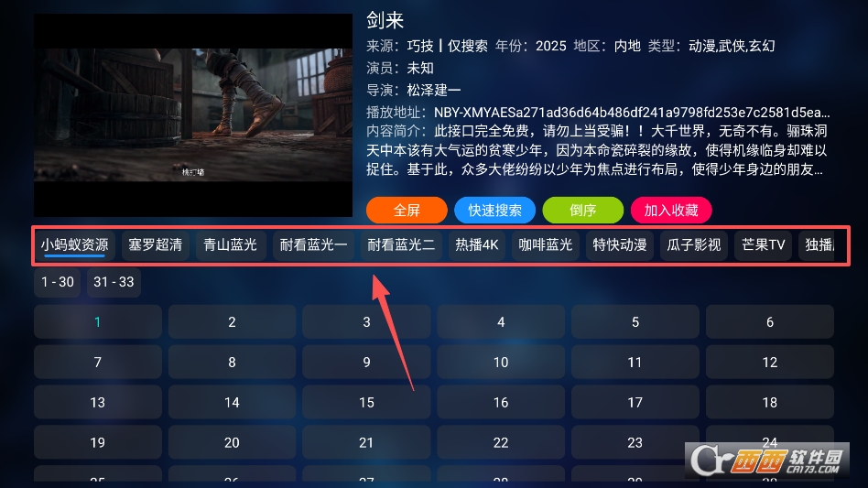Pick the 咖啡蓝光 source
This screenshot has height=488, width=868.
coord(546,245)
